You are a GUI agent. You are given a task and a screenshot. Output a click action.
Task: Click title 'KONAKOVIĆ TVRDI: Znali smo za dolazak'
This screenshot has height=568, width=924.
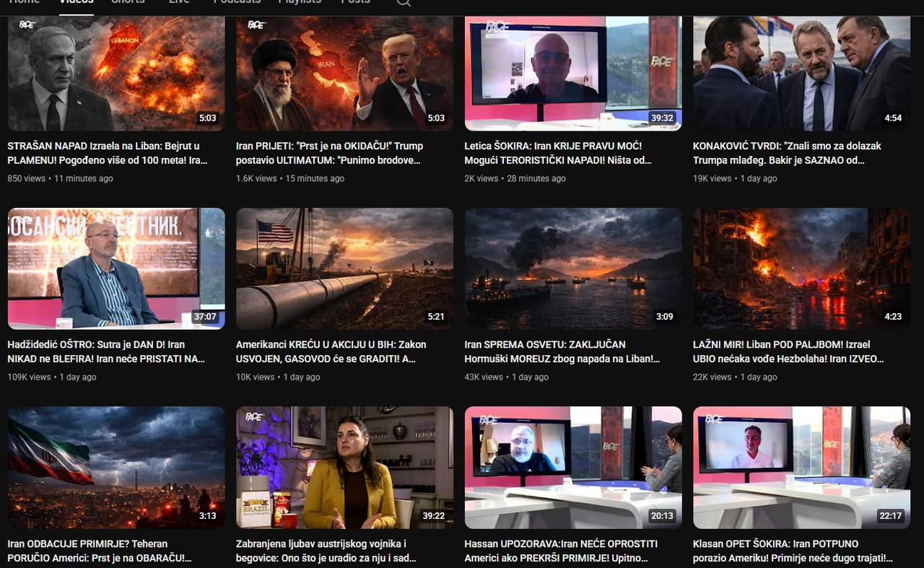pos(787,153)
